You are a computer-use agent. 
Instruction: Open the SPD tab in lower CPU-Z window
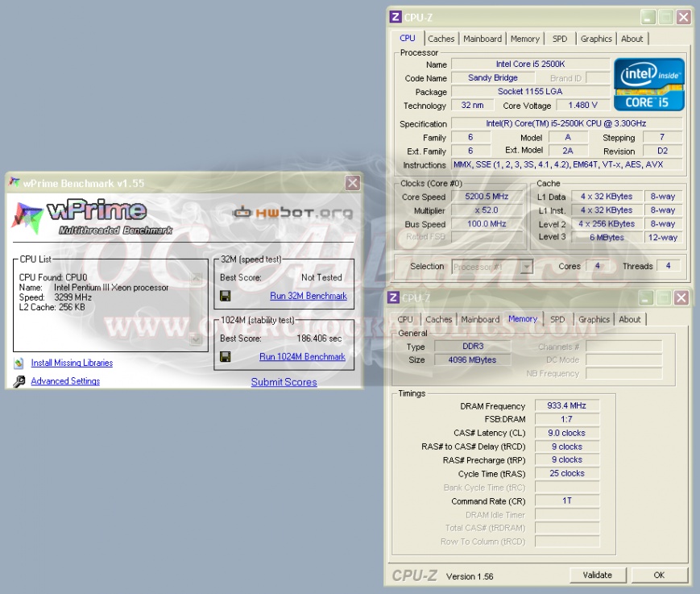click(x=557, y=319)
